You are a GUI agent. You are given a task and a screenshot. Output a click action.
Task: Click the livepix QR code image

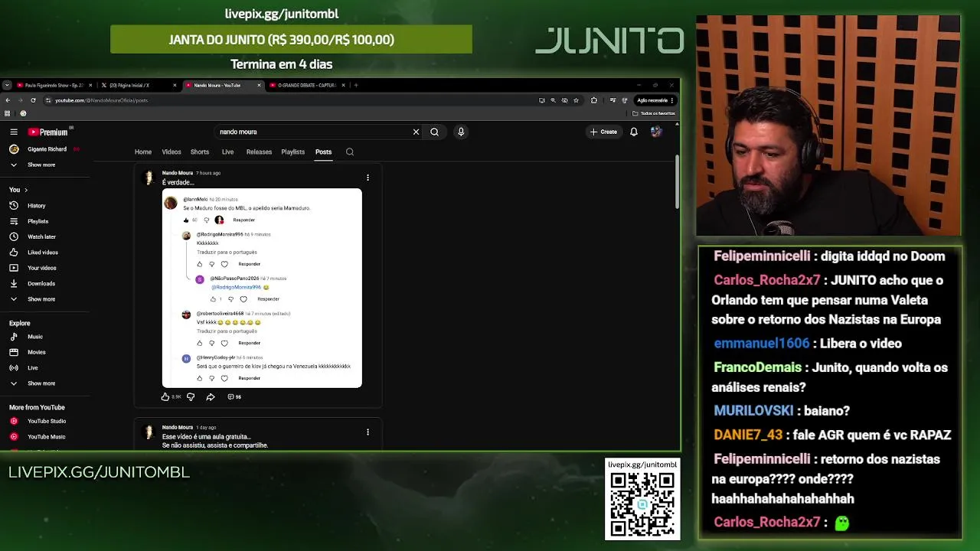coord(642,504)
